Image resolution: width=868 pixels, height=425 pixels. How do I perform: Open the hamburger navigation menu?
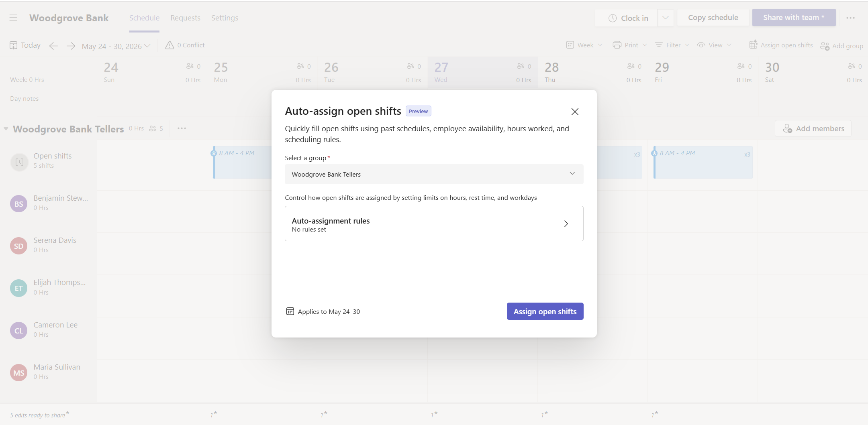13,18
